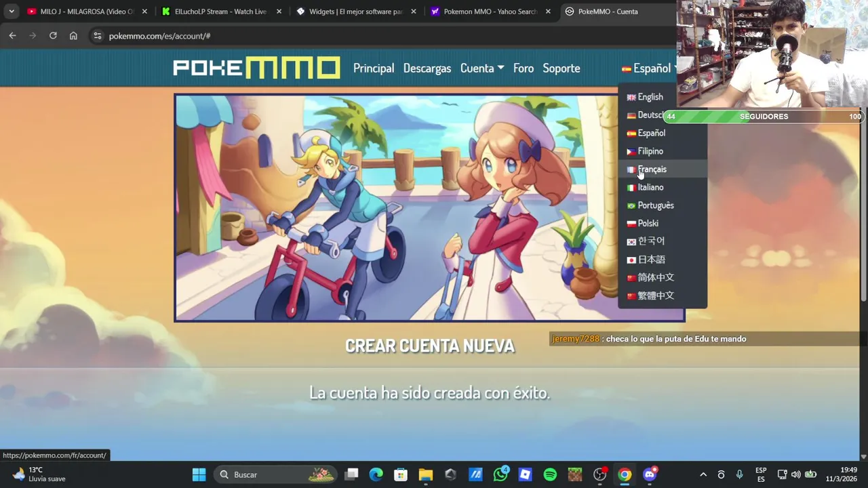Open Minecraft from the taskbar
This screenshot has width=868, height=488.
pos(575,474)
